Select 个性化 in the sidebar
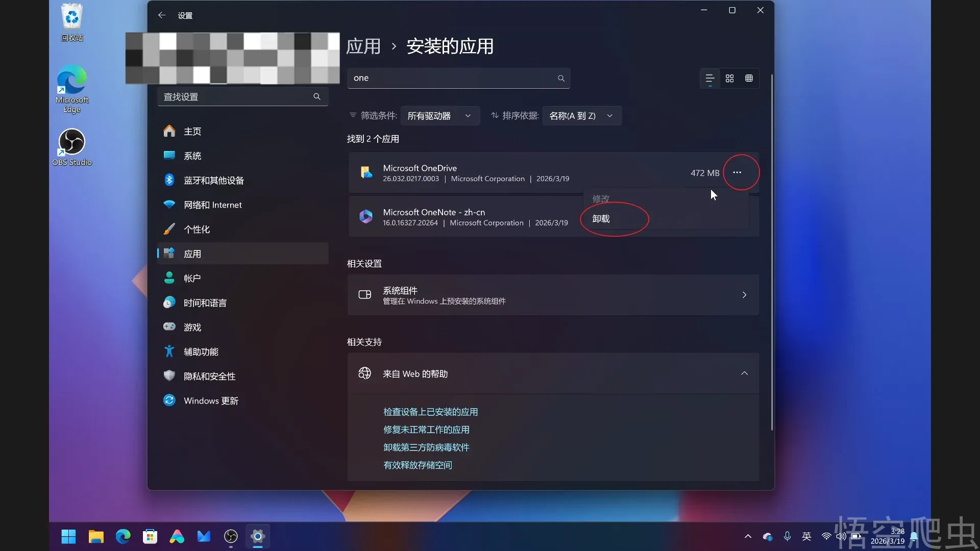The image size is (980, 551). 197,229
